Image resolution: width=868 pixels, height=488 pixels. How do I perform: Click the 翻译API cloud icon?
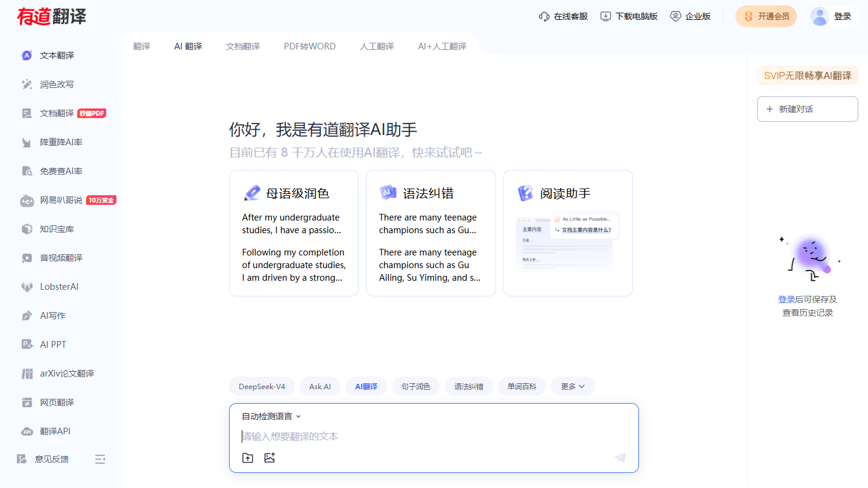pyautogui.click(x=27, y=431)
